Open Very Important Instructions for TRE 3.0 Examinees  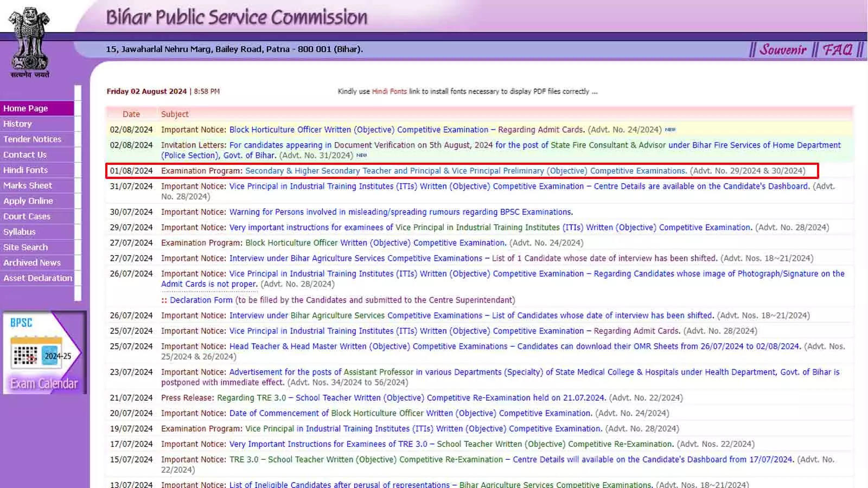coord(451,444)
